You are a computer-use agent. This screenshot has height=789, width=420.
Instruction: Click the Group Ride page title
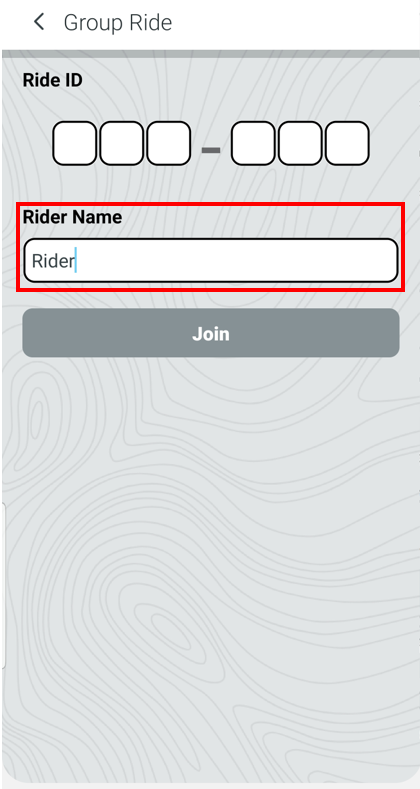point(118,23)
